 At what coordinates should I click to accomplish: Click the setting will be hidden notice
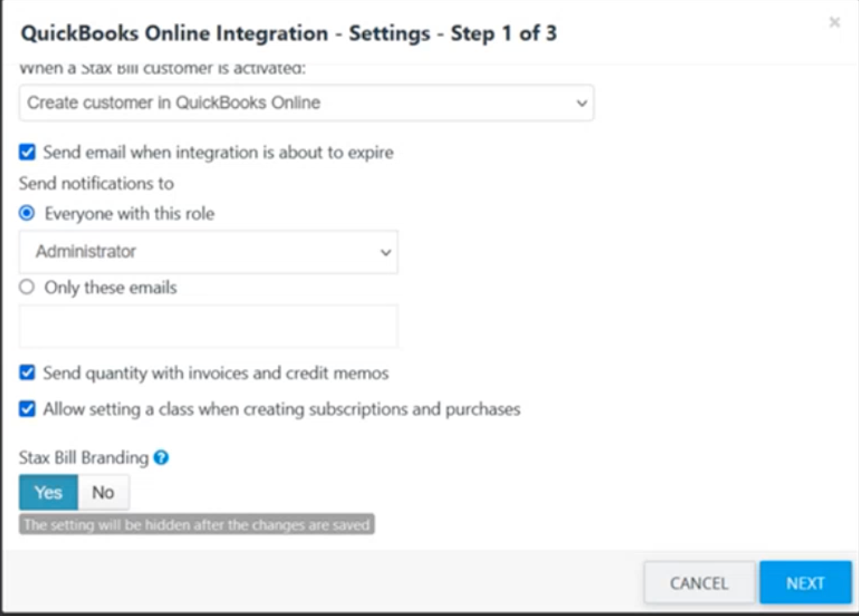pyautogui.click(x=196, y=524)
